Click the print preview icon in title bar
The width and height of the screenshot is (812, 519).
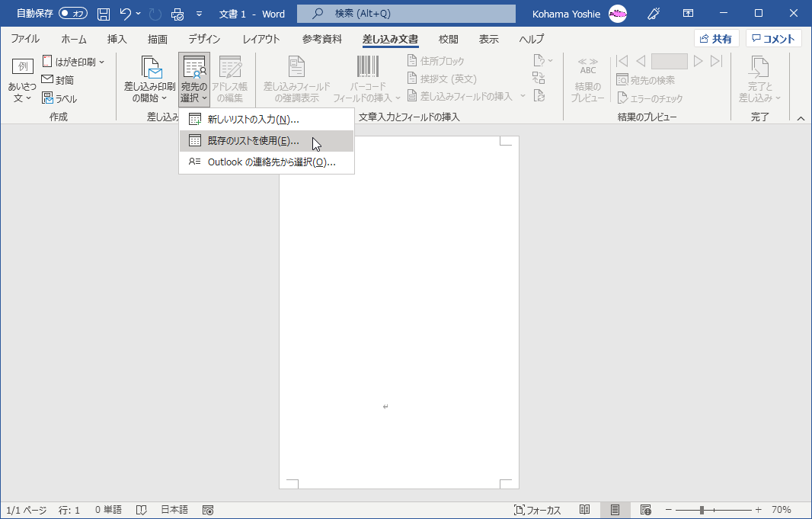tap(177, 14)
